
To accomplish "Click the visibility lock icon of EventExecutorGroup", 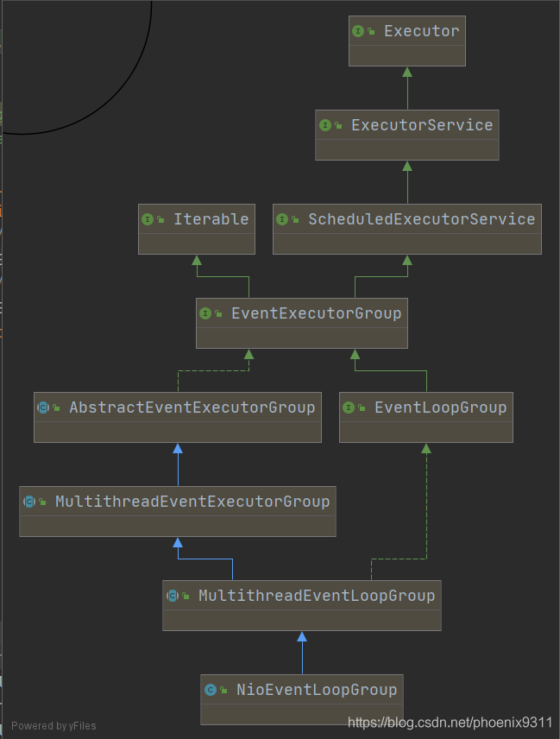I will 218,314.
